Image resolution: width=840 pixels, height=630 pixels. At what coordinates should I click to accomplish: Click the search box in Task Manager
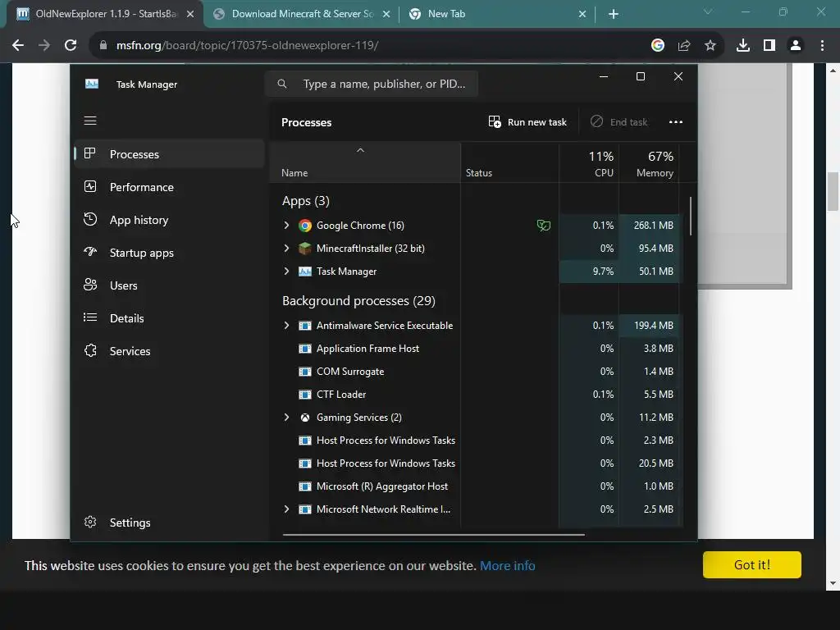pos(372,84)
